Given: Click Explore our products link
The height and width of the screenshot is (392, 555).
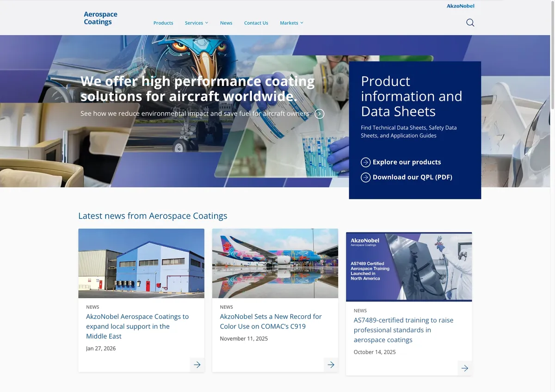Looking at the screenshot, I should pos(407,162).
